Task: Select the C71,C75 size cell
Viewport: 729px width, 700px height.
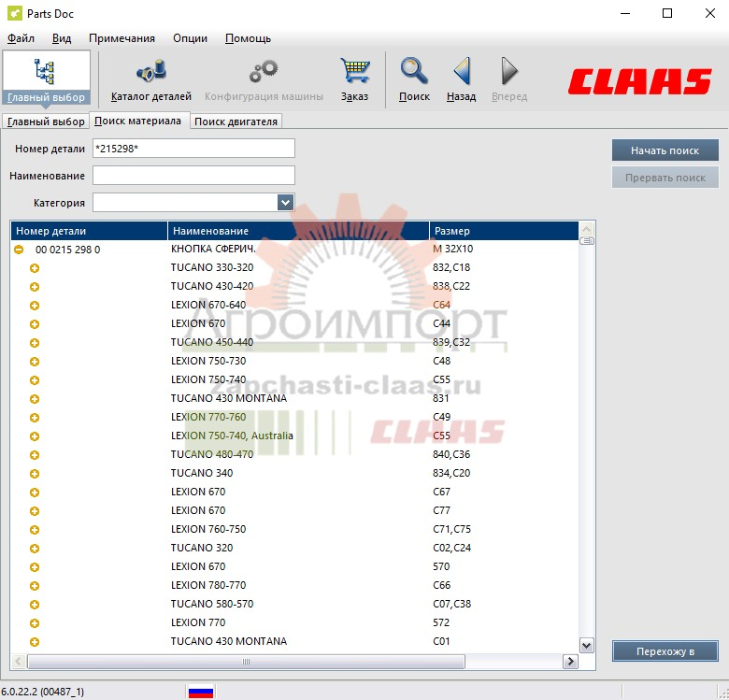Action: tap(452, 529)
